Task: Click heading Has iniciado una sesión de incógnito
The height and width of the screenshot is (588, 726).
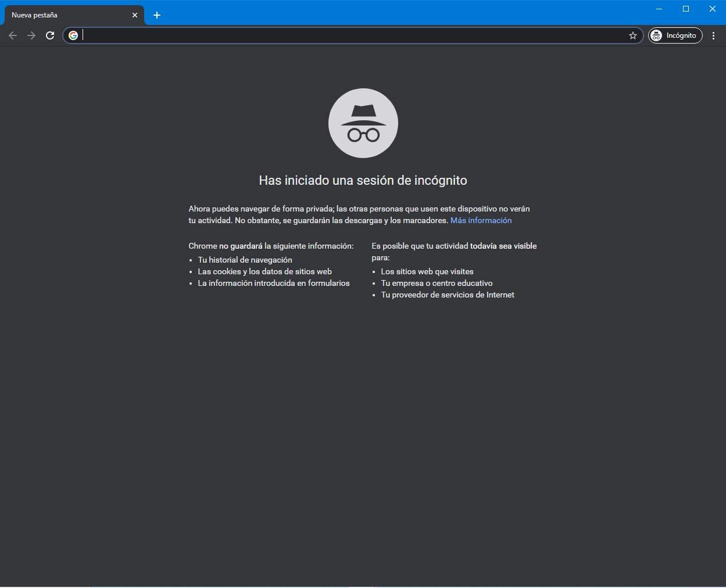Action: tap(363, 181)
